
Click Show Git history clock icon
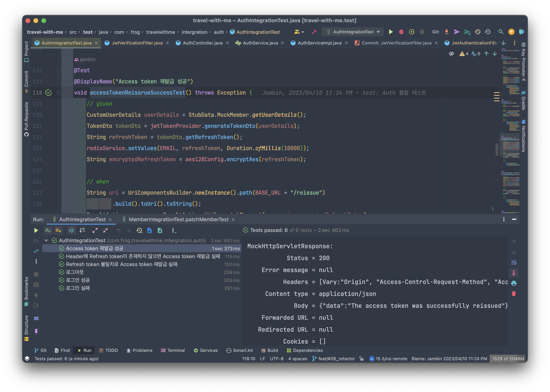477,32
